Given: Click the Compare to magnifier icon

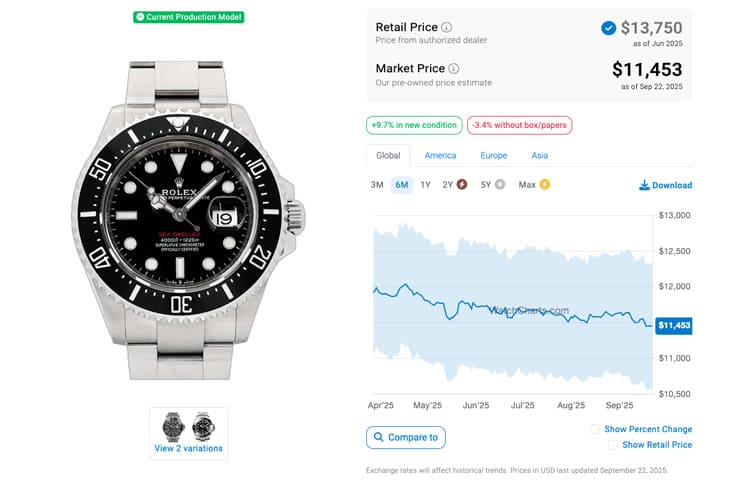Looking at the screenshot, I should point(378,437).
